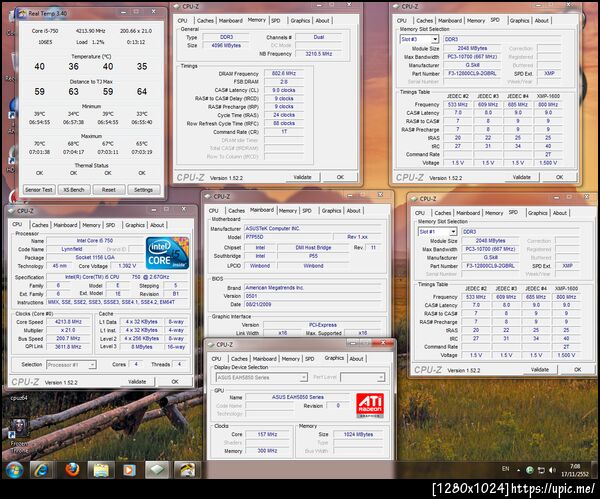Viewport: 600px width, 499px height.
Task: Open Graphics tab in Slot #3 SPD window
Action: click(519, 21)
